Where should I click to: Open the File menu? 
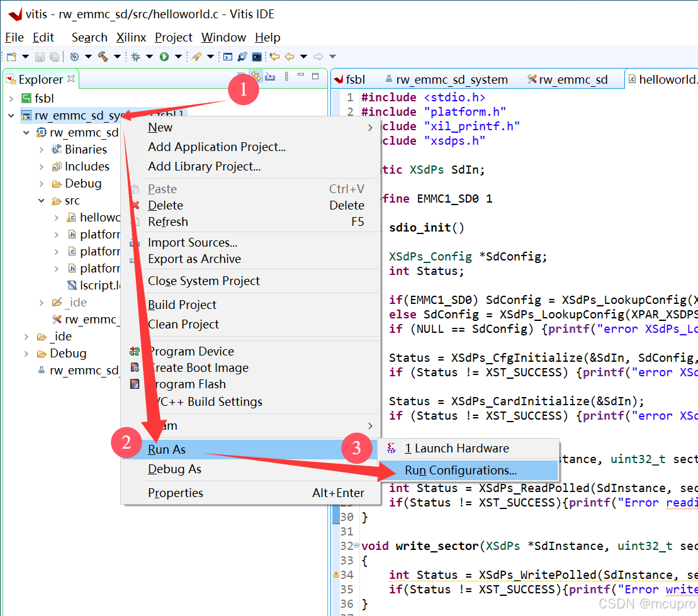[x=14, y=37]
